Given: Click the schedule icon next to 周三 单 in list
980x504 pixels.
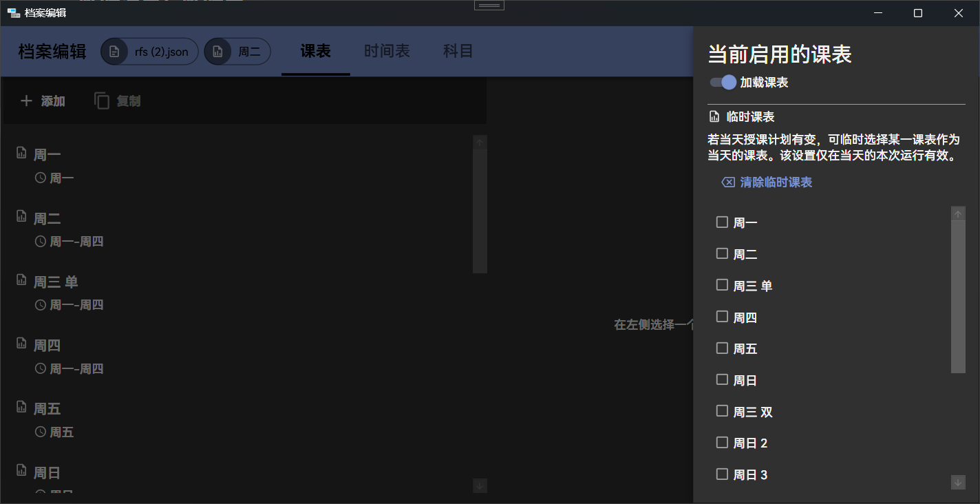Looking at the screenshot, I should tap(21, 280).
